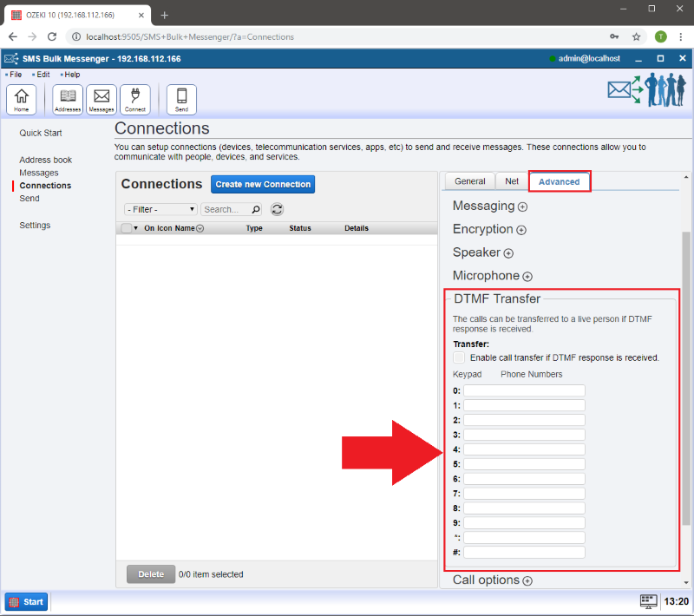This screenshot has height=616, width=694.
Task: Expand the Encryption section
Action: coord(520,230)
